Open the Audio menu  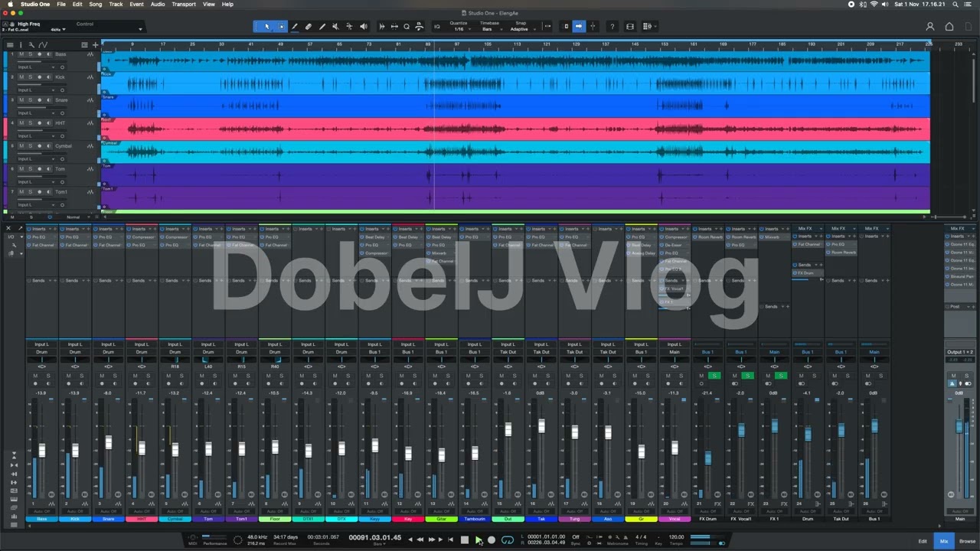click(x=158, y=4)
